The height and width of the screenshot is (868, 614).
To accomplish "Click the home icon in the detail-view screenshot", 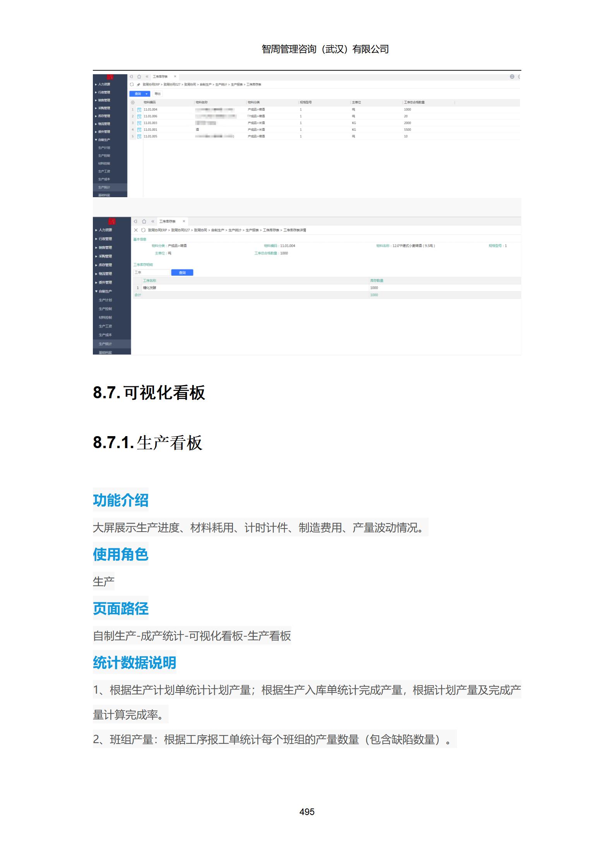I will (144, 222).
